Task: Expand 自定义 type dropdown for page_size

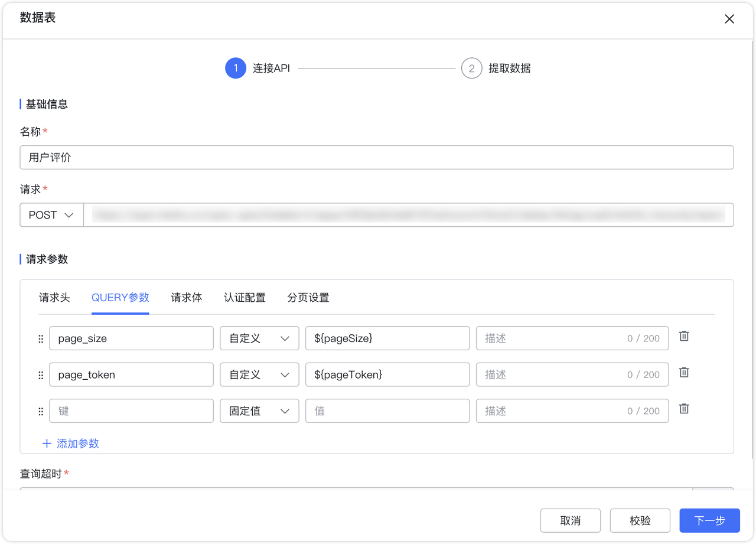Action: pos(259,338)
